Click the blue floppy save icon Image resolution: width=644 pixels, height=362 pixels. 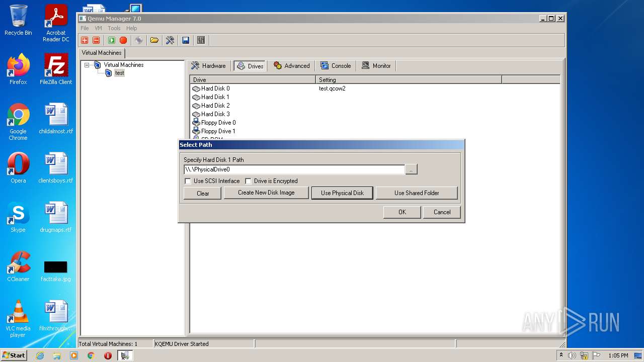186,40
